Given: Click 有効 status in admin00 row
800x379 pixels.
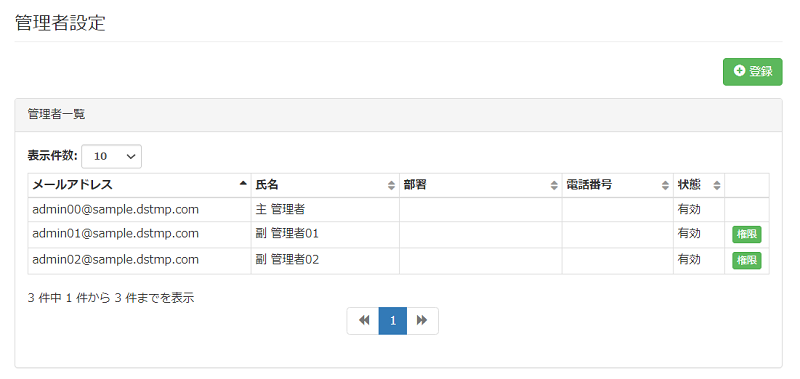Looking at the screenshot, I should pos(689,209).
